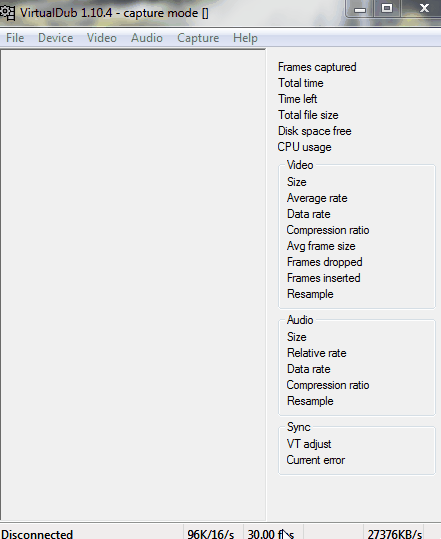The width and height of the screenshot is (441, 539).
Task: Select the Disk space free label
Action: coord(315,131)
